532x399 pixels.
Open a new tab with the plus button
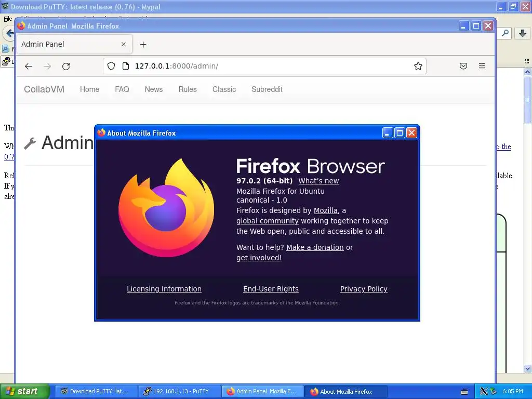click(x=143, y=45)
